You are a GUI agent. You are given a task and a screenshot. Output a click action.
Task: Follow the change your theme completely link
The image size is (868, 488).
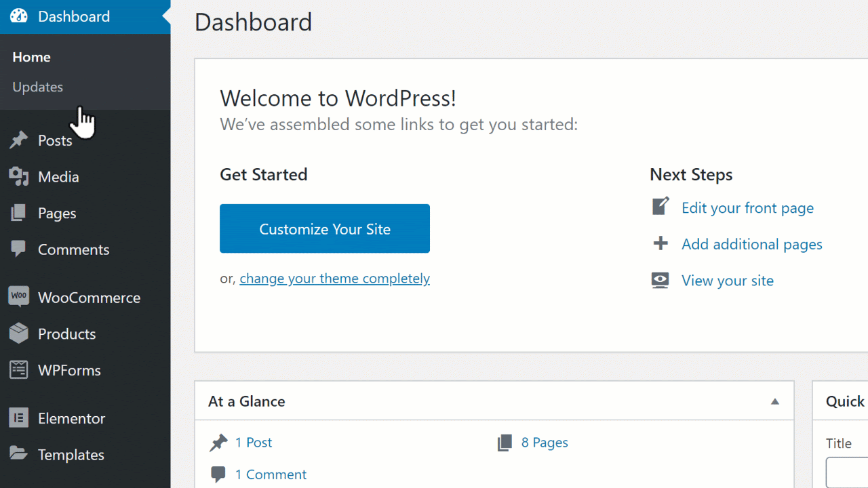click(334, 279)
